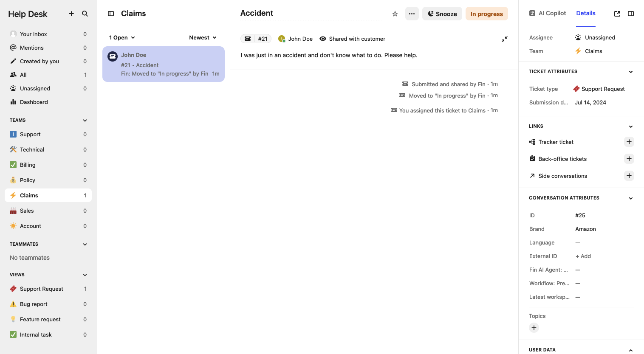This screenshot has height=354, width=644.
Task: Click John Doe customer name in header
Action: pyautogui.click(x=300, y=39)
